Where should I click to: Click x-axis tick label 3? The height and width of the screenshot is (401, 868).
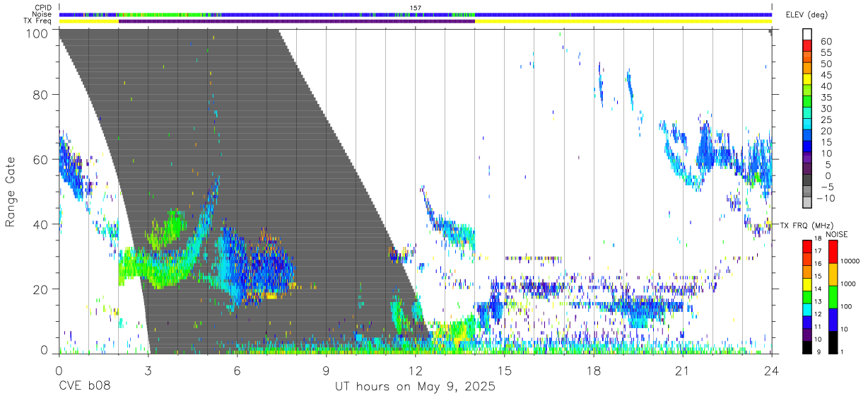tap(148, 370)
